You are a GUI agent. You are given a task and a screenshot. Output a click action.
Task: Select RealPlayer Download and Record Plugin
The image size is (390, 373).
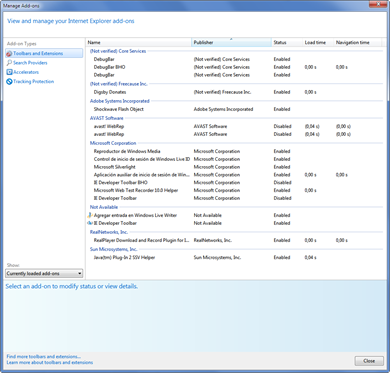click(x=234, y=240)
